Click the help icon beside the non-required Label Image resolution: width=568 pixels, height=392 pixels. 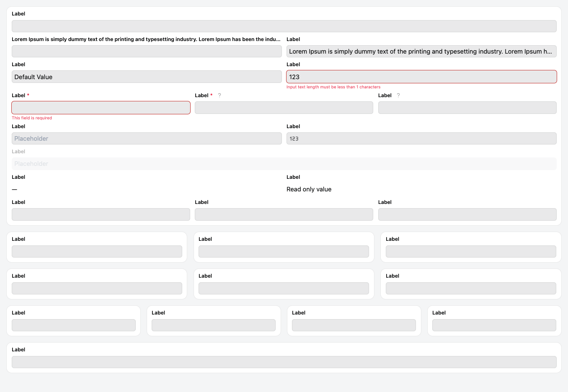398,95
